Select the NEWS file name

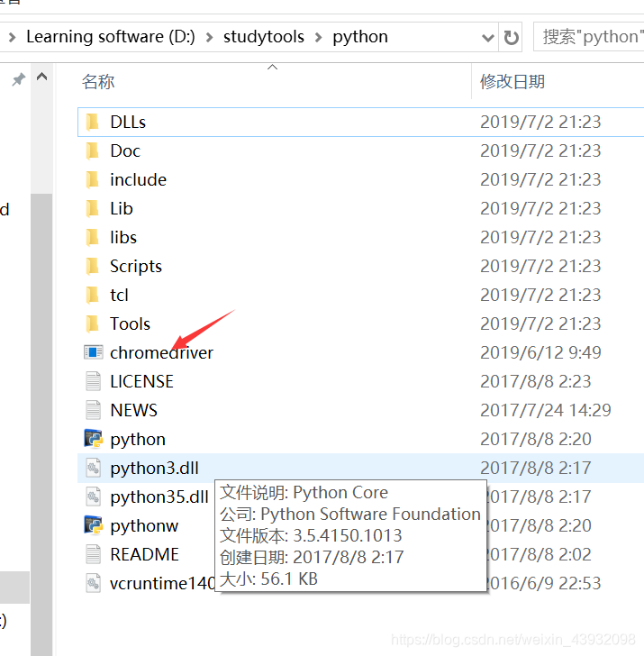tap(134, 411)
